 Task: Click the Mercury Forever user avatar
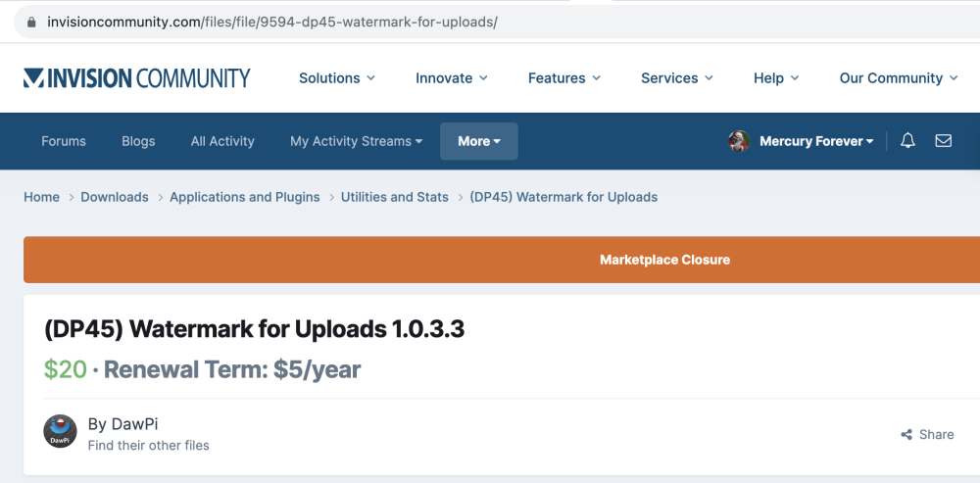[x=738, y=141]
